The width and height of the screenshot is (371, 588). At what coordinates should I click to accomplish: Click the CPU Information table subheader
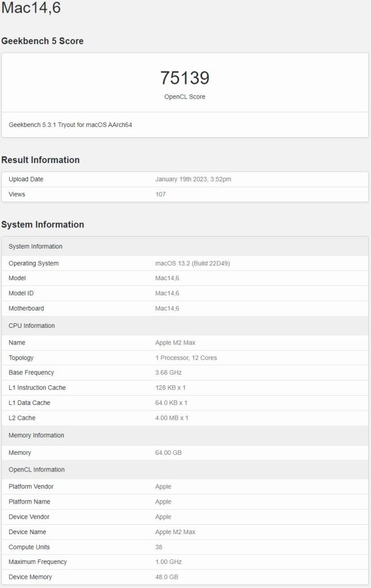32,326
